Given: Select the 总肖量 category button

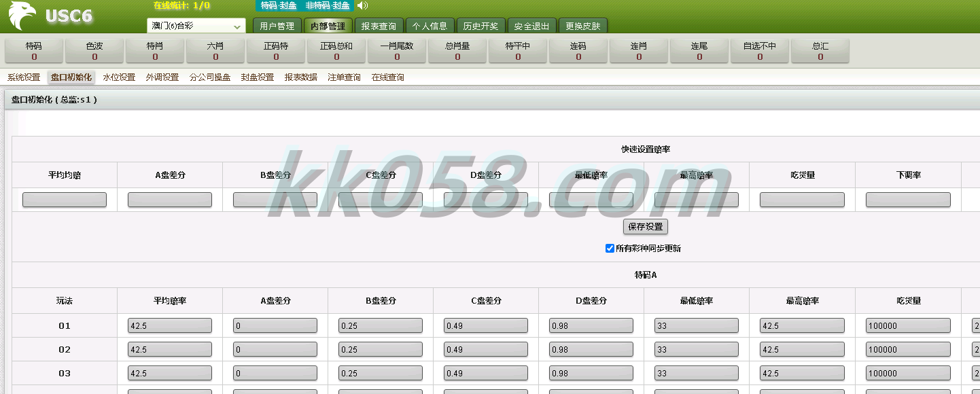Looking at the screenshot, I should click(x=457, y=51).
